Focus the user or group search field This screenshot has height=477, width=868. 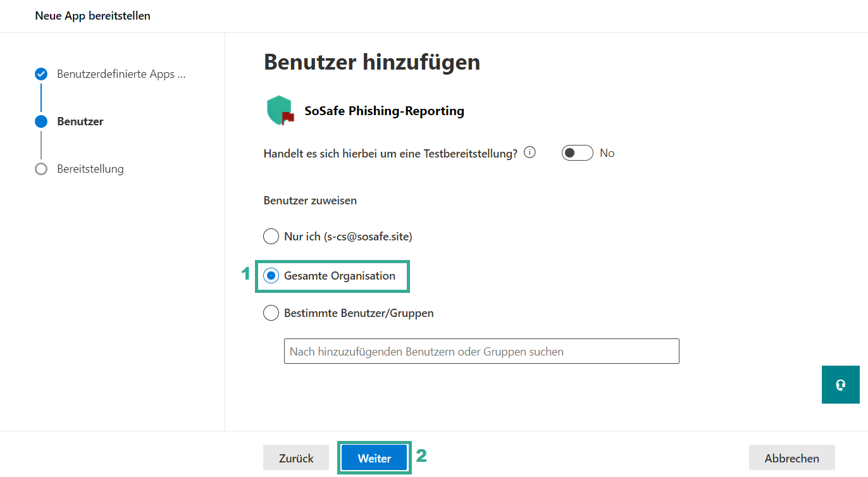(x=481, y=351)
